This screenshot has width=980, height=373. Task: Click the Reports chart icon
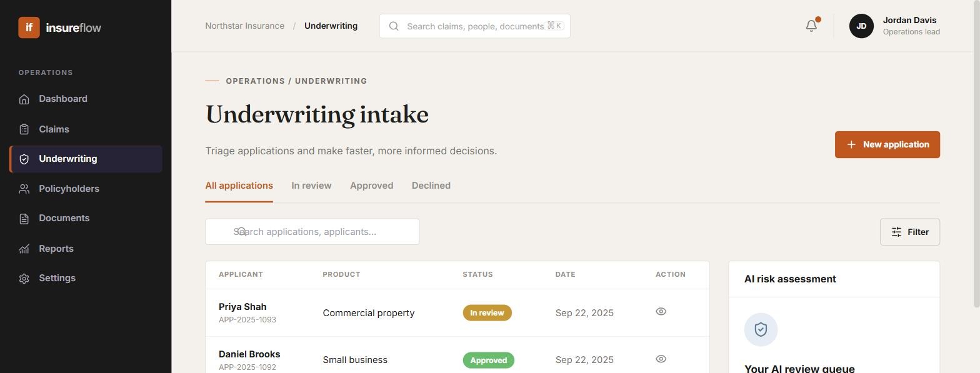24,249
